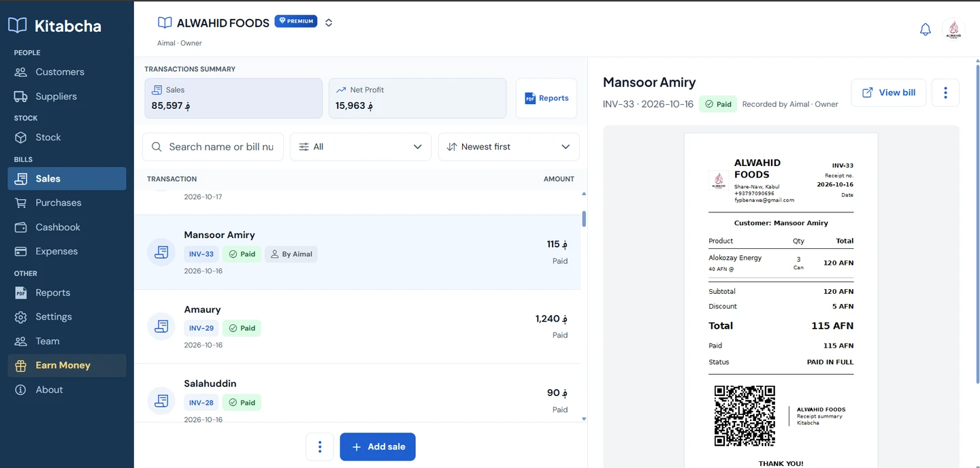Navigate to Purchases

(67, 203)
